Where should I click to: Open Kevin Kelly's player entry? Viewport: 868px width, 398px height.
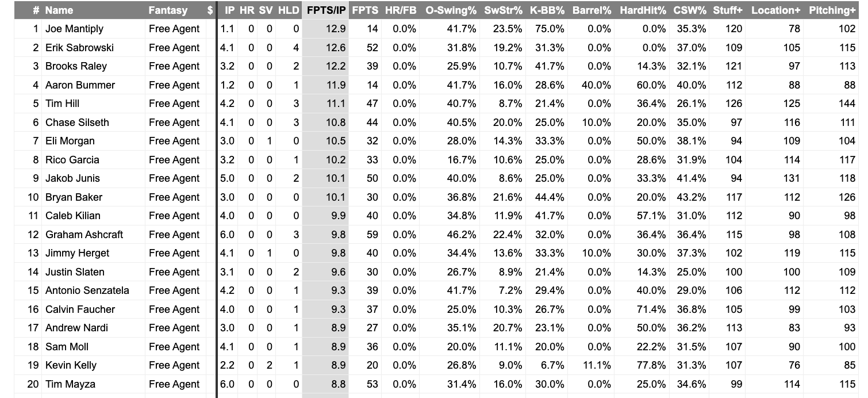click(x=71, y=365)
